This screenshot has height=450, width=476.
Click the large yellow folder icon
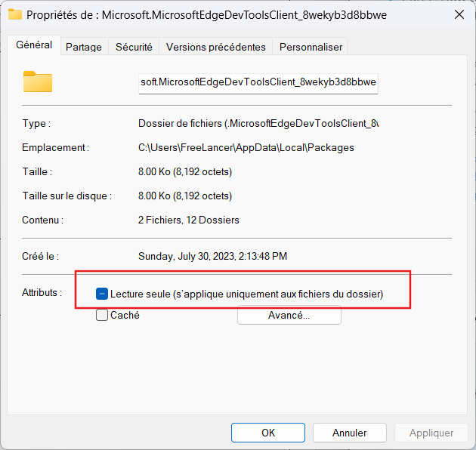coord(38,81)
